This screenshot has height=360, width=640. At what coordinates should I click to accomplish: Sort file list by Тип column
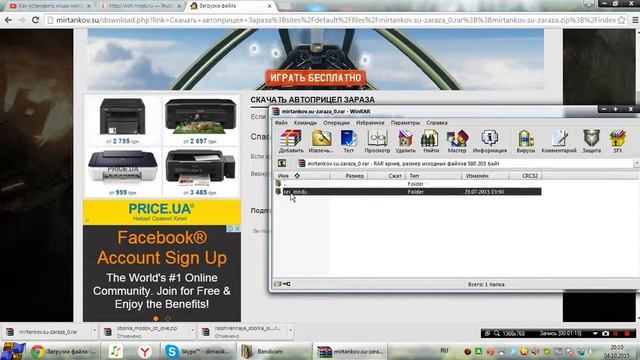coord(433,176)
